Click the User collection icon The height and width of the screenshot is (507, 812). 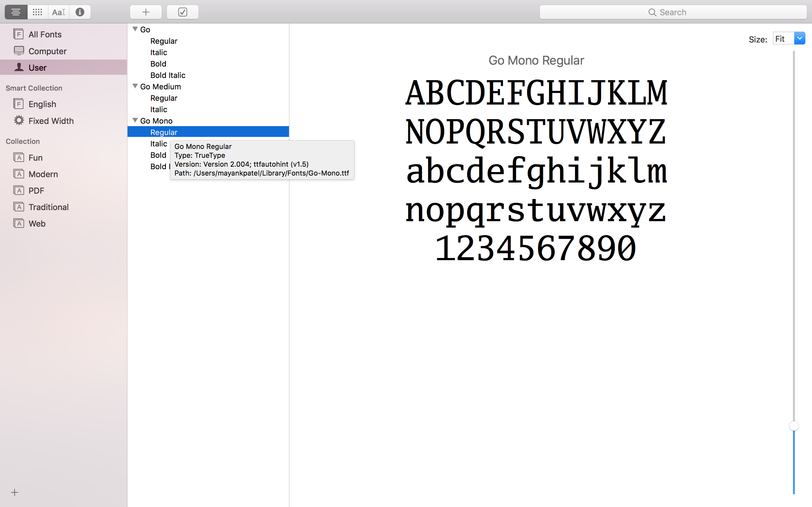19,67
